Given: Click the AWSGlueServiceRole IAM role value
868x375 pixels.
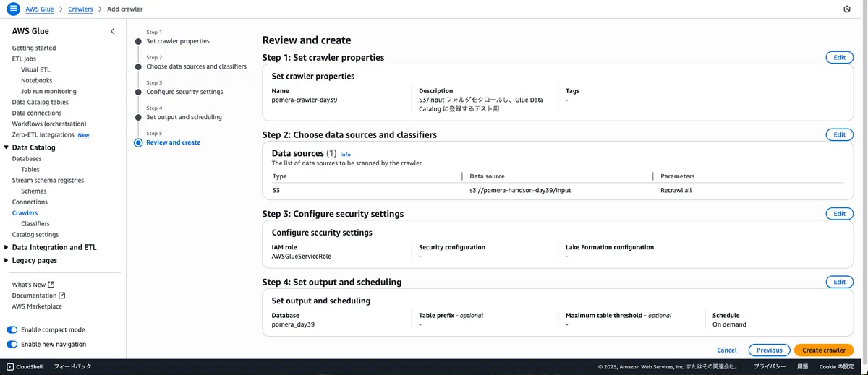Looking at the screenshot, I should (x=302, y=256).
